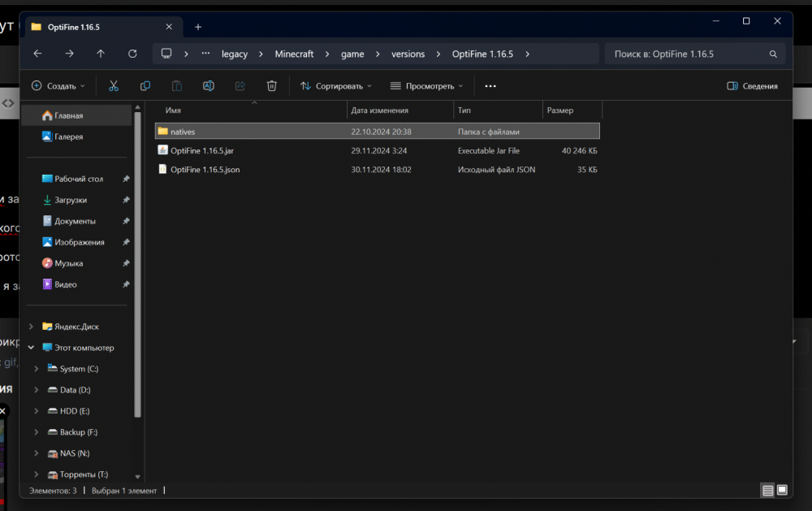Click the Copy icon in the toolbar
Screen dimensions: 812x511
pyautogui.click(x=145, y=86)
